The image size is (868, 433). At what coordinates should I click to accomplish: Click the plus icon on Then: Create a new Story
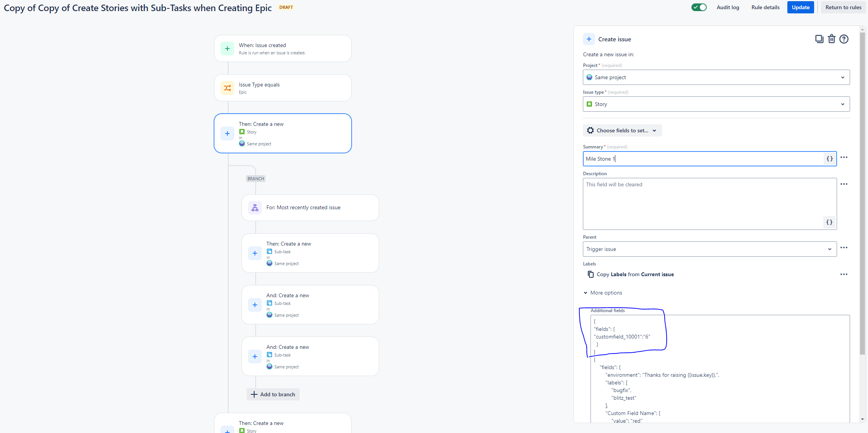pyautogui.click(x=227, y=133)
